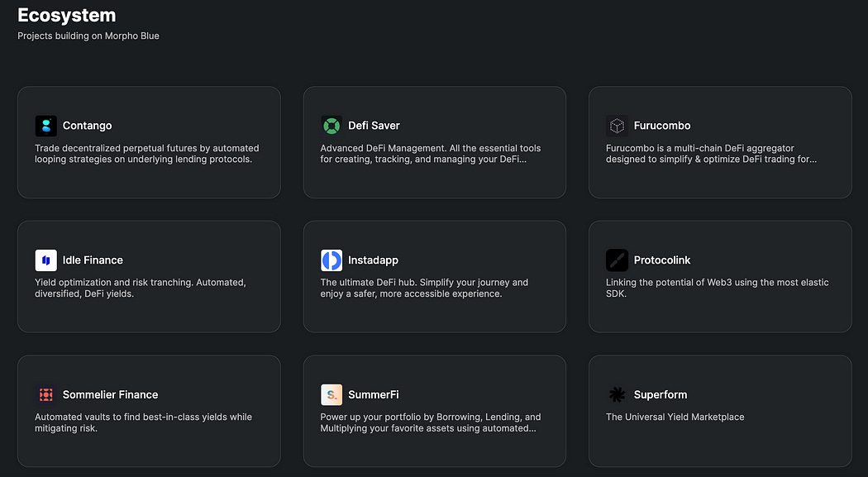The width and height of the screenshot is (868, 477).
Task: Open the Protocolink project title
Action: tap(662, 260)
